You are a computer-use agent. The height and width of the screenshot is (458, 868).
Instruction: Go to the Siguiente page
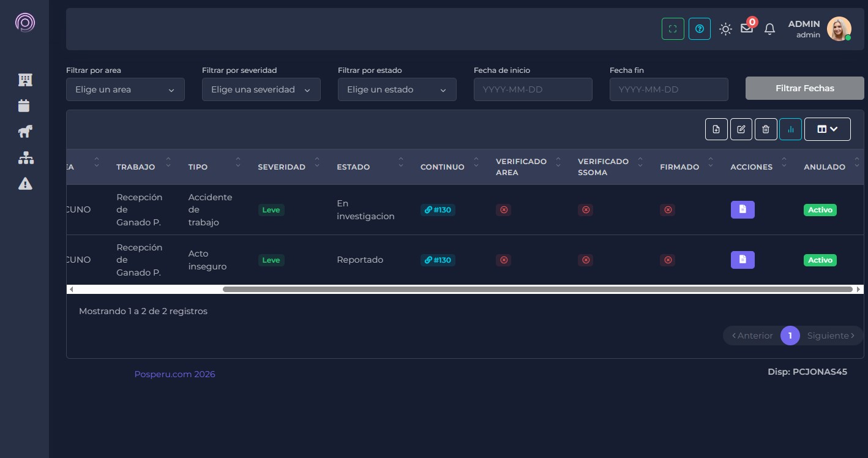coord(831,336)
